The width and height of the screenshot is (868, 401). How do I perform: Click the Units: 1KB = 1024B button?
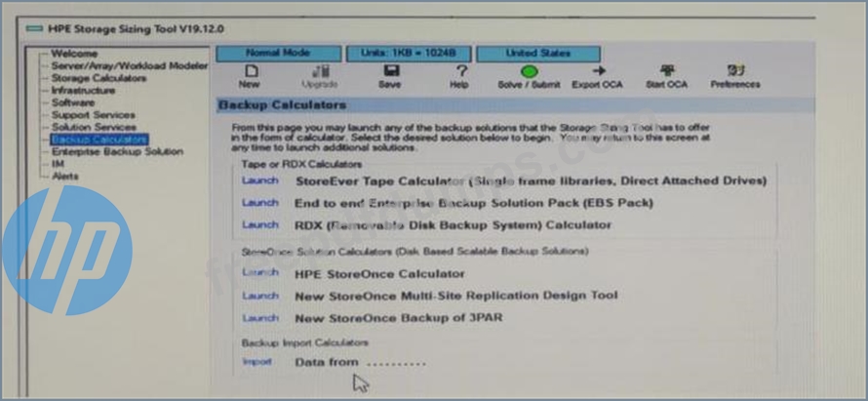point(409,53)
